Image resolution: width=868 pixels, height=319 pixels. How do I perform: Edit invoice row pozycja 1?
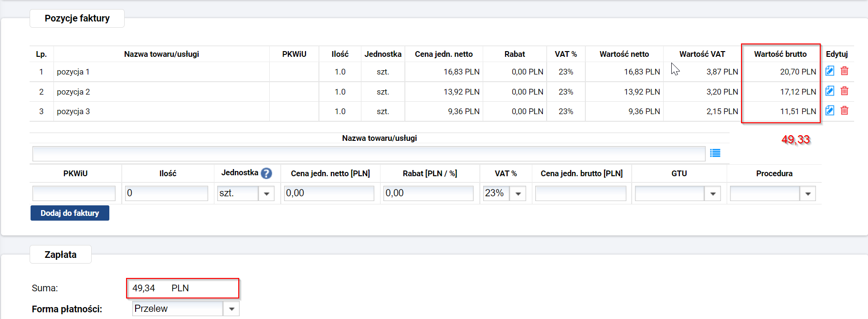point(830,71)
